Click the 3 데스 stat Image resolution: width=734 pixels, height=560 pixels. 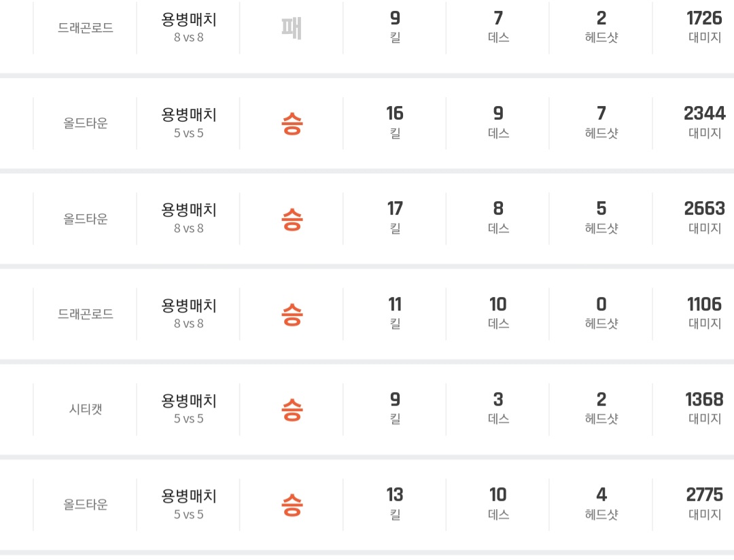(498, 400)
